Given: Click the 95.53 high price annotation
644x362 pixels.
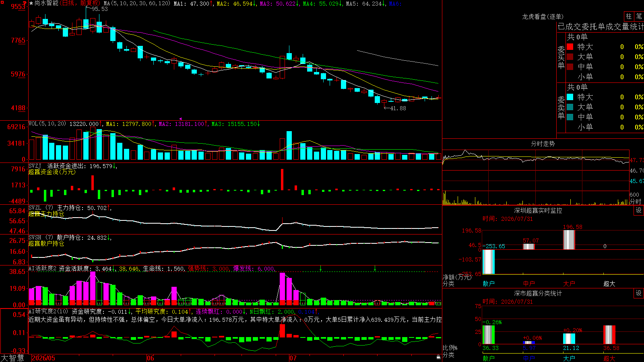Looking at the screenshot, I should [x=100, y=9].
